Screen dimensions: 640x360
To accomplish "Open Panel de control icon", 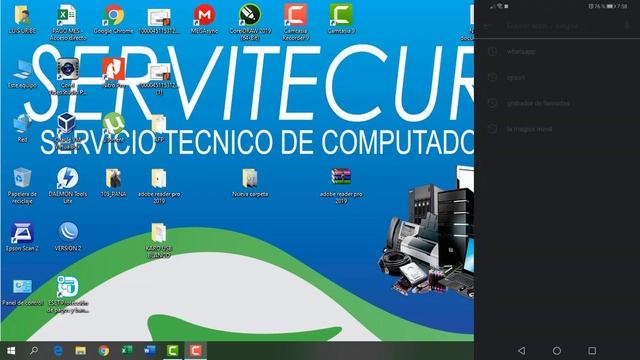I will tap(22, 292).
